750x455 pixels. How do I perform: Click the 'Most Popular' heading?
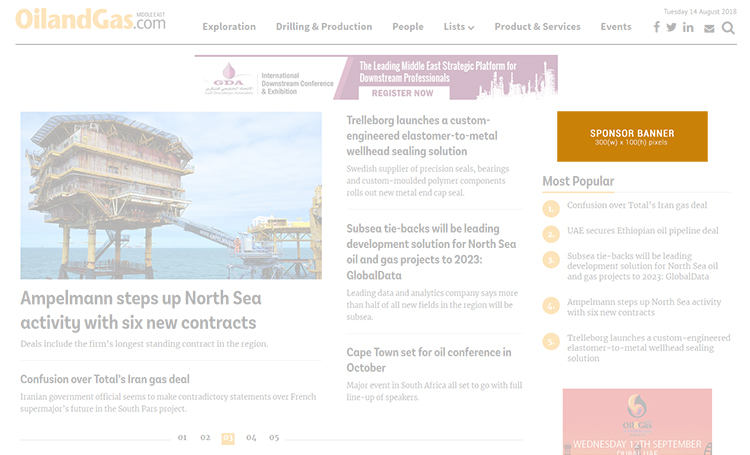pos(578,181)
